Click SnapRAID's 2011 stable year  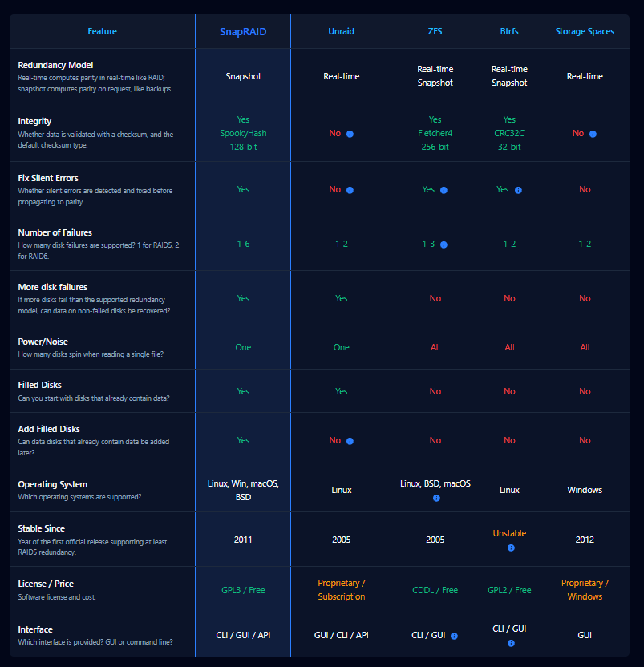pos(243,540)
